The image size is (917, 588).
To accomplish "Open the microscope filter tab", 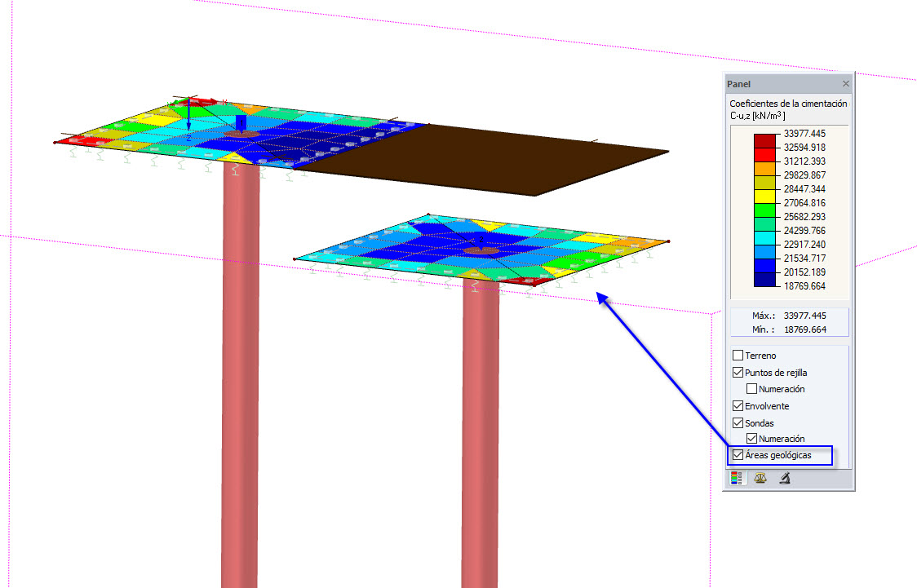I will (785, 478).
